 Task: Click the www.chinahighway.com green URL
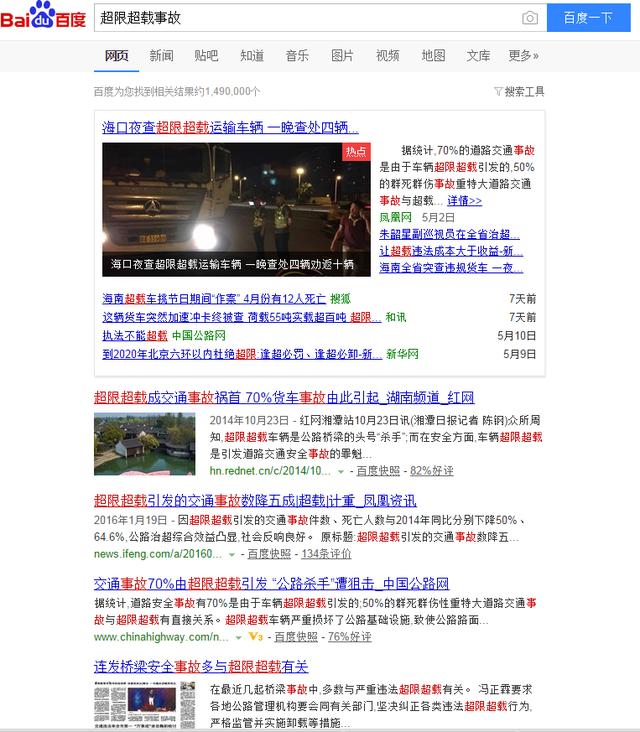(161, 637)
